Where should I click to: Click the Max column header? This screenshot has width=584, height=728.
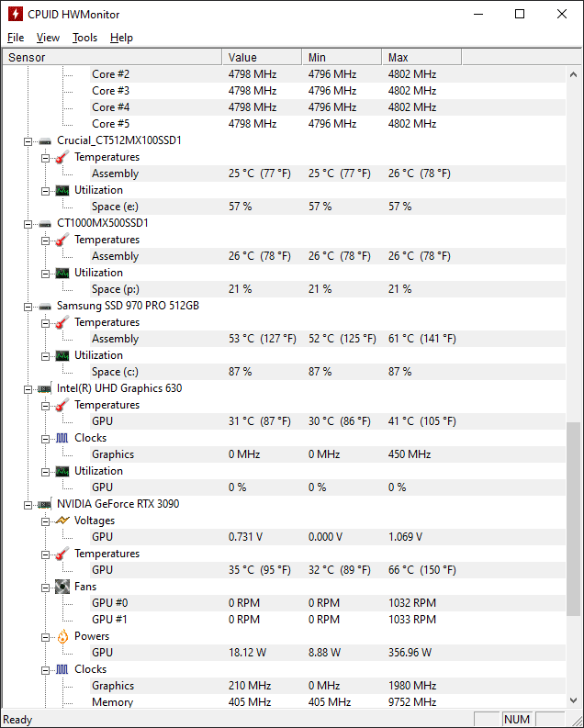(x=421, y=57)
